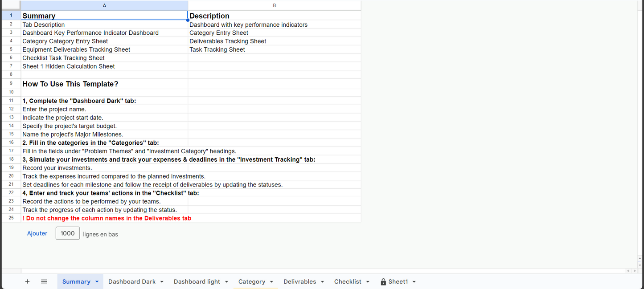Click the select-all corner box
The width and height of the screenshot is (644, 289).
pos(11,5)
